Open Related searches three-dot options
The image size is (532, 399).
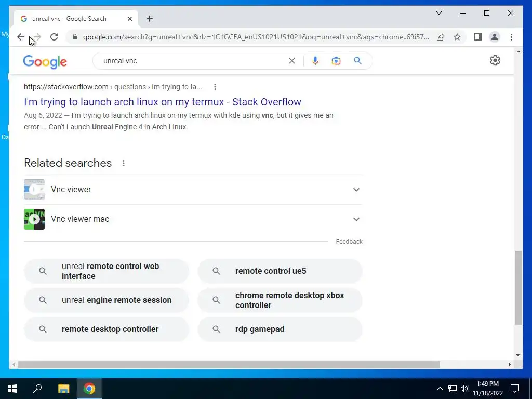124,163
